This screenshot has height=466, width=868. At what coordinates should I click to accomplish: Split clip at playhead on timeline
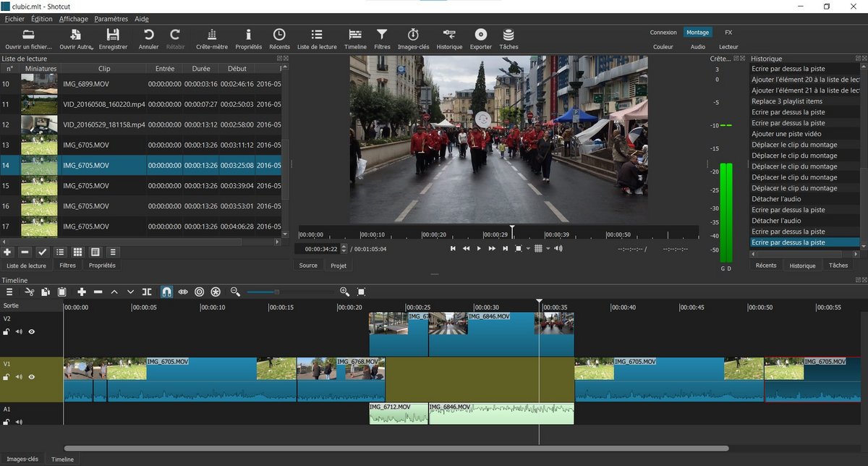point(147,292)
